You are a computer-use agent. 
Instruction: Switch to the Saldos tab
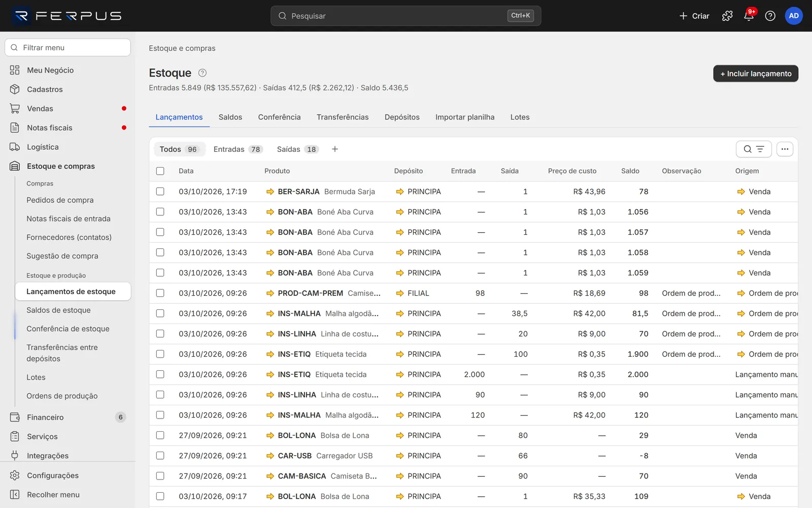point(230,117)
